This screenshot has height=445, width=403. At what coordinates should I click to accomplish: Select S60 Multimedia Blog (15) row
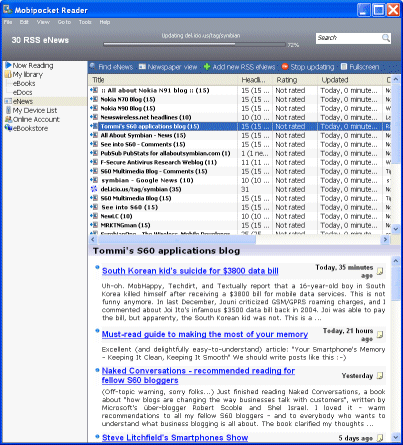point(240,198)
